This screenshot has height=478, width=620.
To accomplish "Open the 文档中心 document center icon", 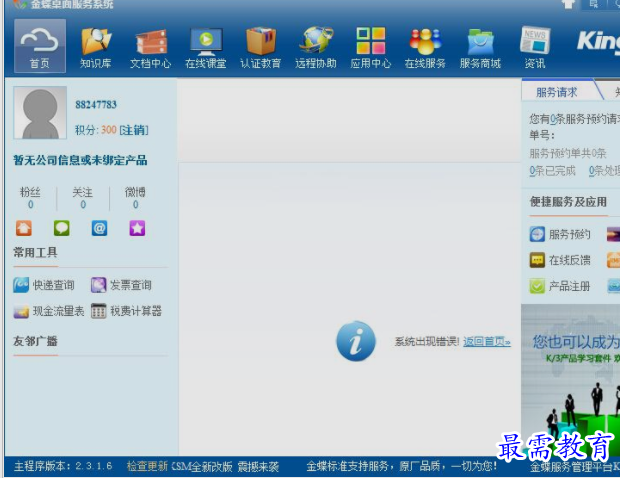I will [151, 47].
